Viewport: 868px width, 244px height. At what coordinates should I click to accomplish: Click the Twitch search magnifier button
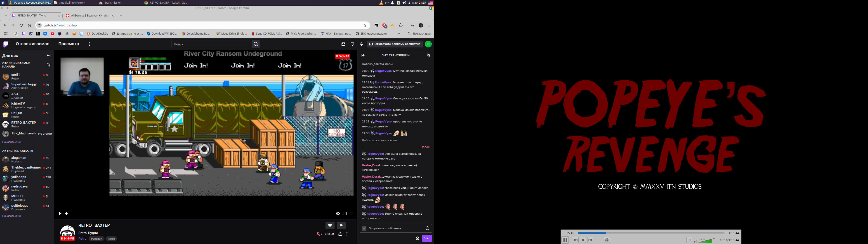click(x=256, y=44)
